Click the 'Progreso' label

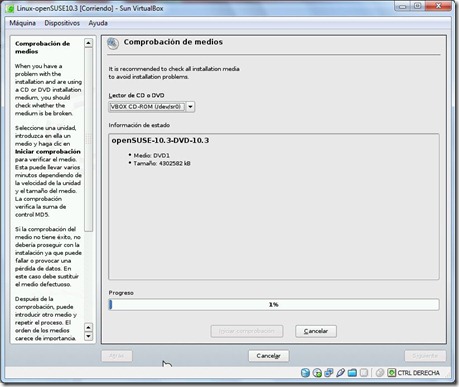[121, 293]
